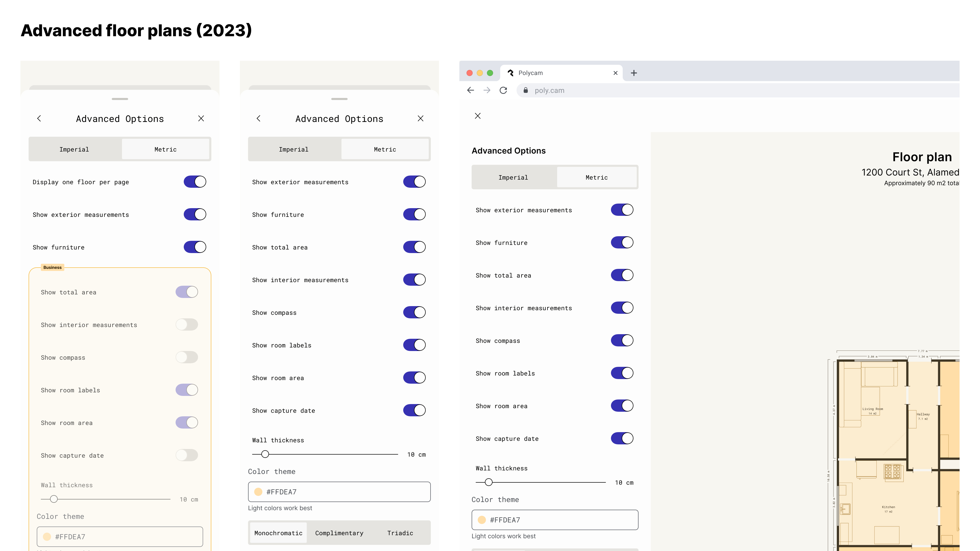Toggle Show interior measurements in browser panel
This screenshot has width=980, height=551.
coord(622,308)
